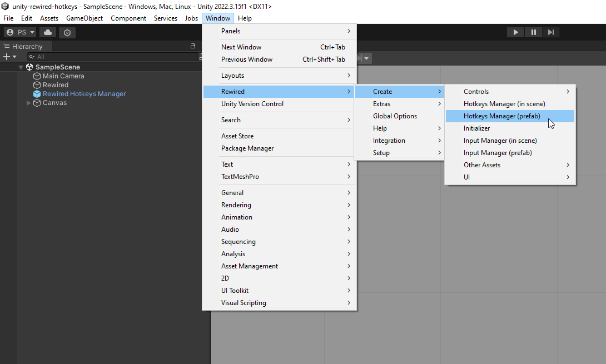
Task: Click the search magnifier in the Hierarchy
Action: pyautogui.click(x=31, y=56)
